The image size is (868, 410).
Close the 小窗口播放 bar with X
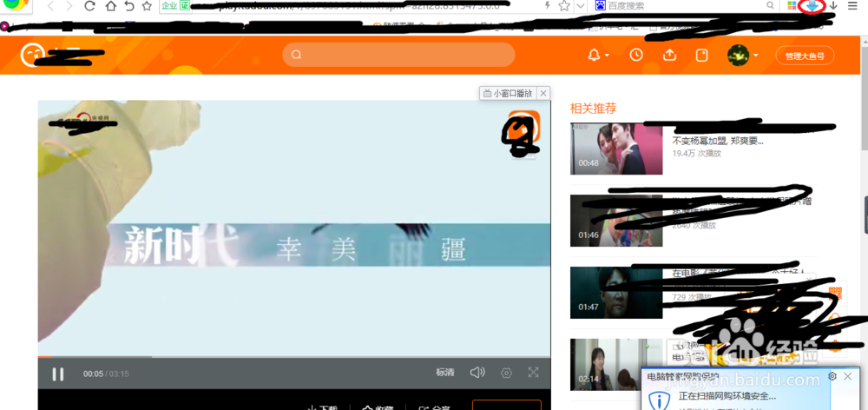click(x=543, y=93)
